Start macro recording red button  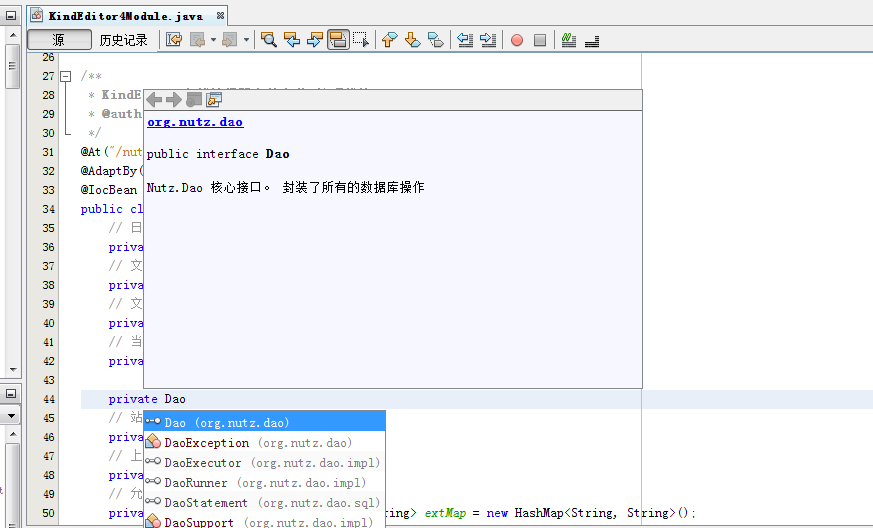[517, 40]
